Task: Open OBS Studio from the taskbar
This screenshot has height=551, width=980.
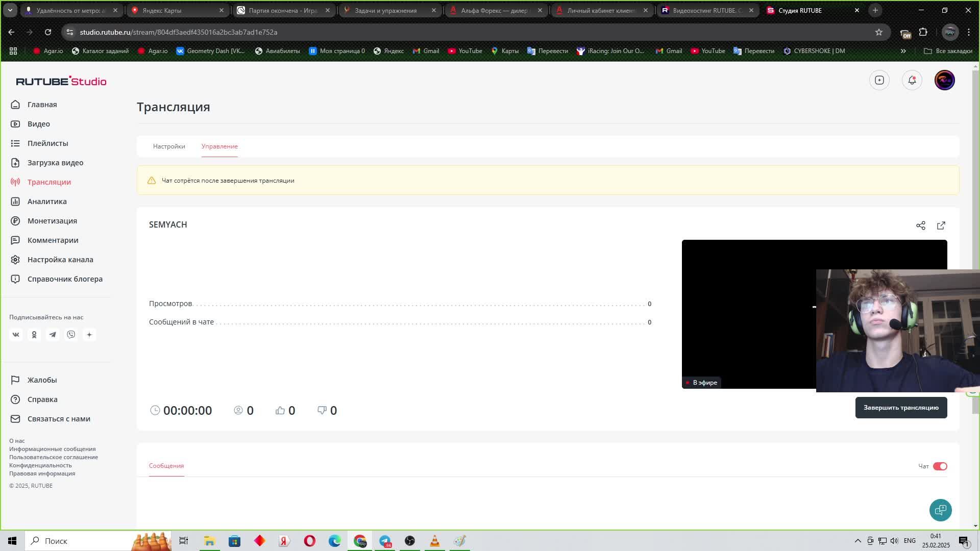Action: click(410, 541)
